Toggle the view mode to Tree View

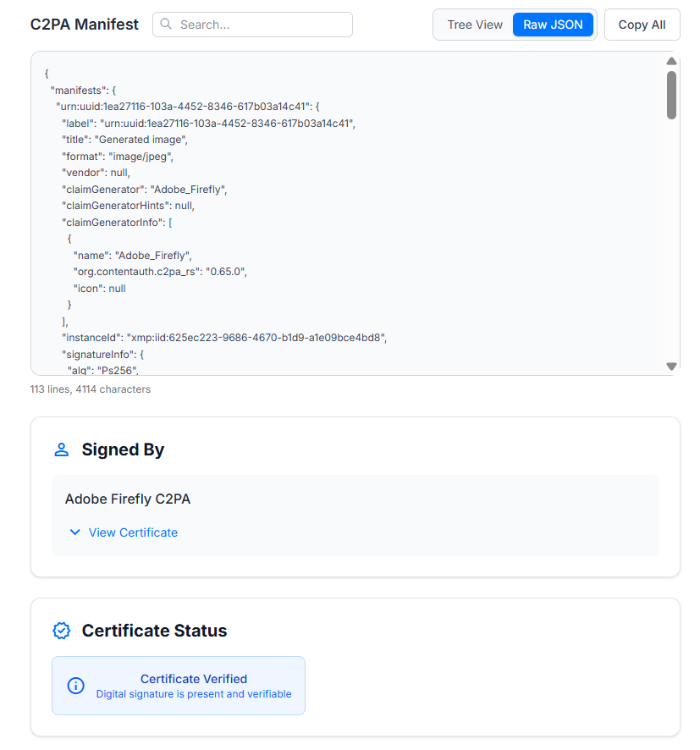[x=474, y=25]
